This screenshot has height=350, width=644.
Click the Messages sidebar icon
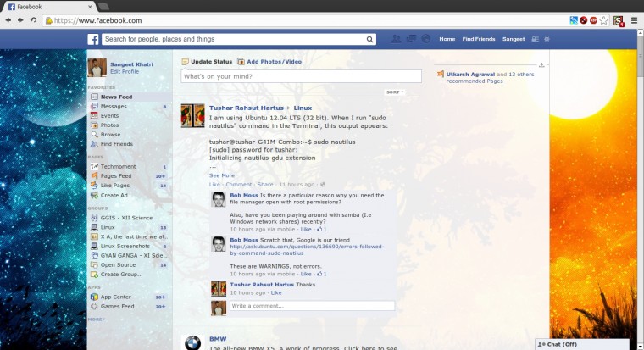click(94, 107)
